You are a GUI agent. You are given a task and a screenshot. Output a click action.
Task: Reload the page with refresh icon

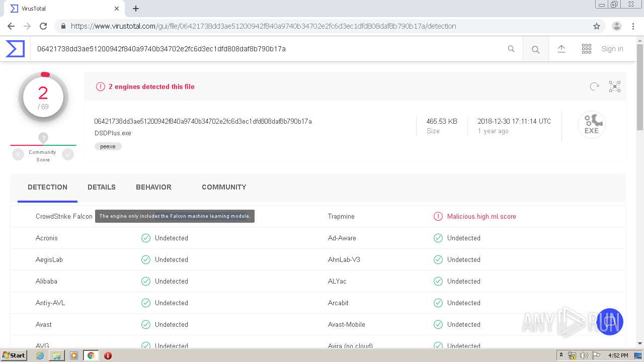(x=43, y=26)
